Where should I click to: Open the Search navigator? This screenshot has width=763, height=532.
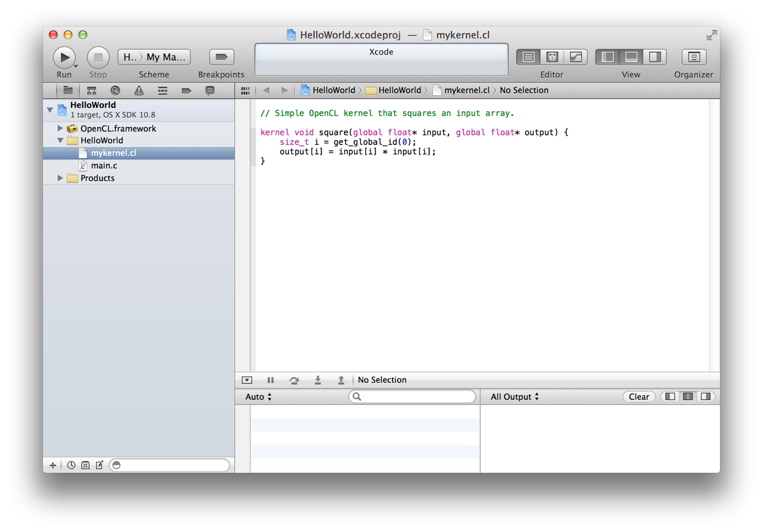(x=115, y=91)
